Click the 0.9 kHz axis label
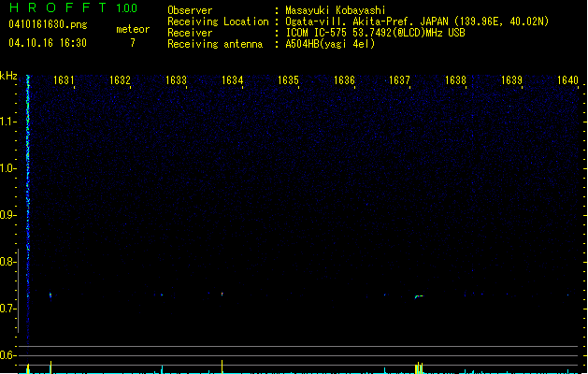This screenshot has height=374, width=588. [x=7, y=215]
